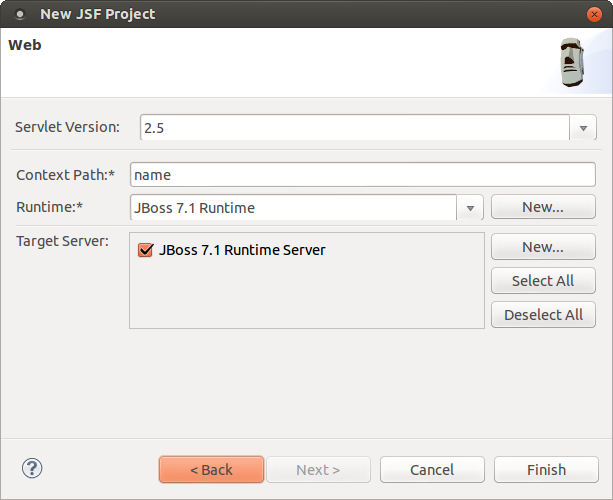Expand the Runtime dropdown arrow

(x=470, y=208)
